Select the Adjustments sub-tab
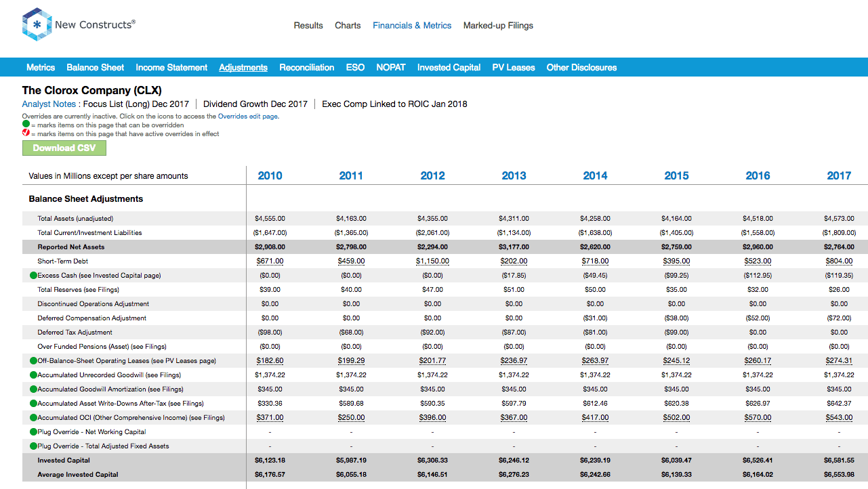Viewport: 868px width, 489px height. [x=243, y=67]
